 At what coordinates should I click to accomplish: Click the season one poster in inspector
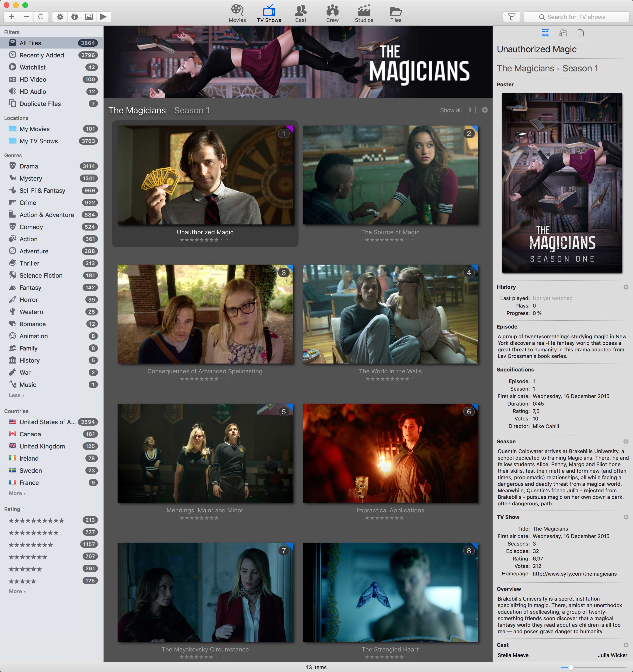coord(562,183)
